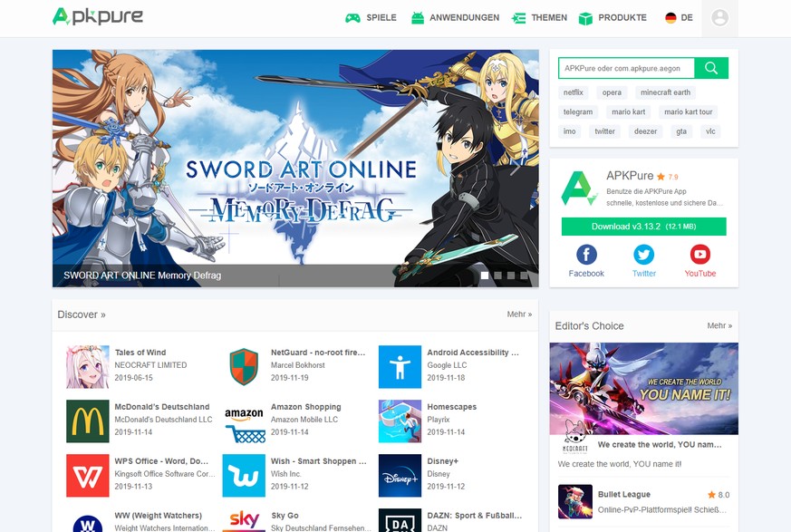Click Mehr » in Discover section

[x=519, y=314]
